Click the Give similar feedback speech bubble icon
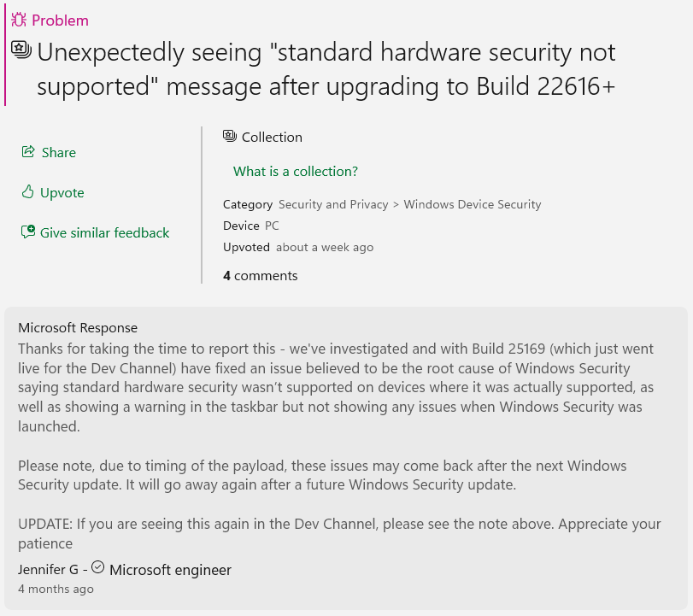 [x=27, y=232]
